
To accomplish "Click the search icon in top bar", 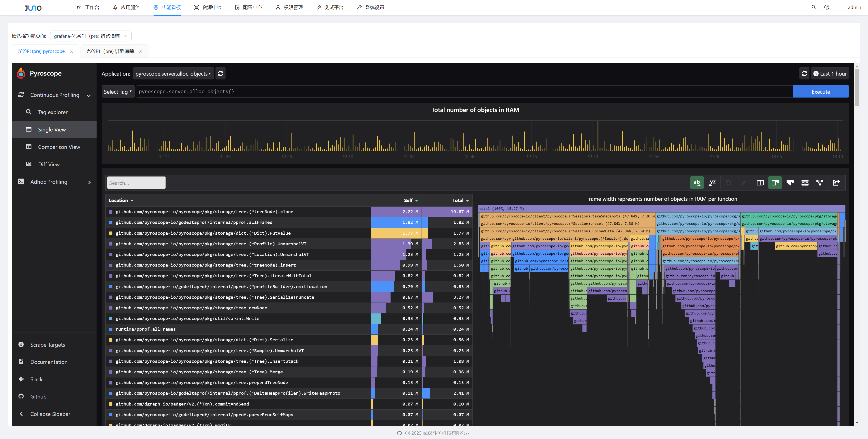I will pos(813,7).
